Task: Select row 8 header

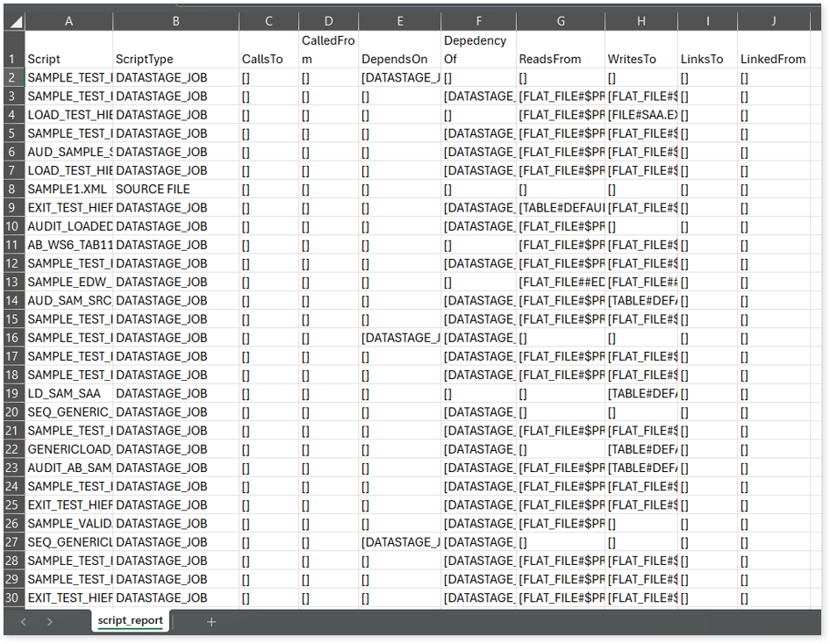Action: point(13,189)
